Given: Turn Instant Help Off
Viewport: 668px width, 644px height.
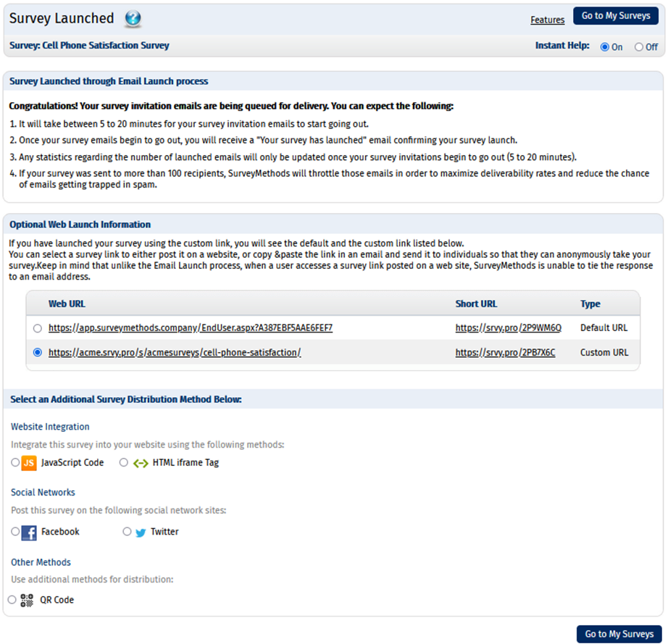Looking at the screenshot, I should (638, 47).
